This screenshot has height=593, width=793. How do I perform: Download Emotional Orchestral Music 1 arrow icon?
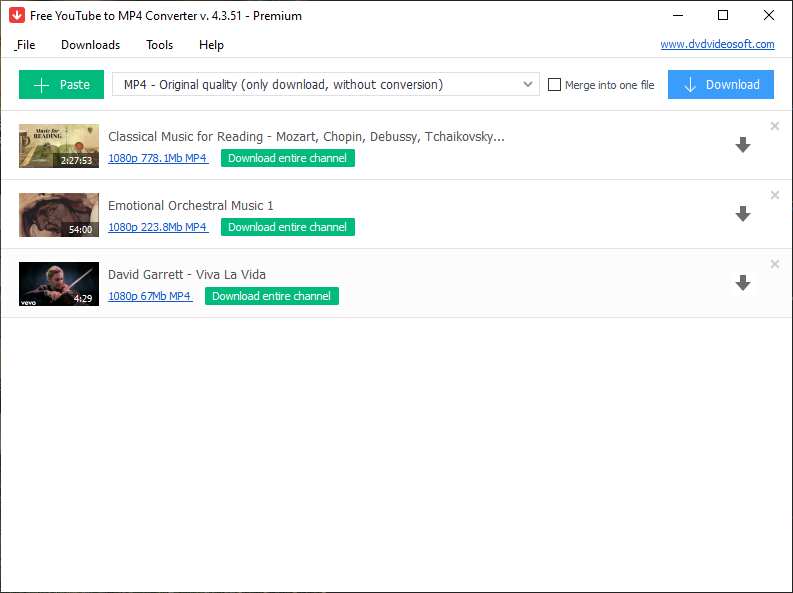tap(742, 214)
